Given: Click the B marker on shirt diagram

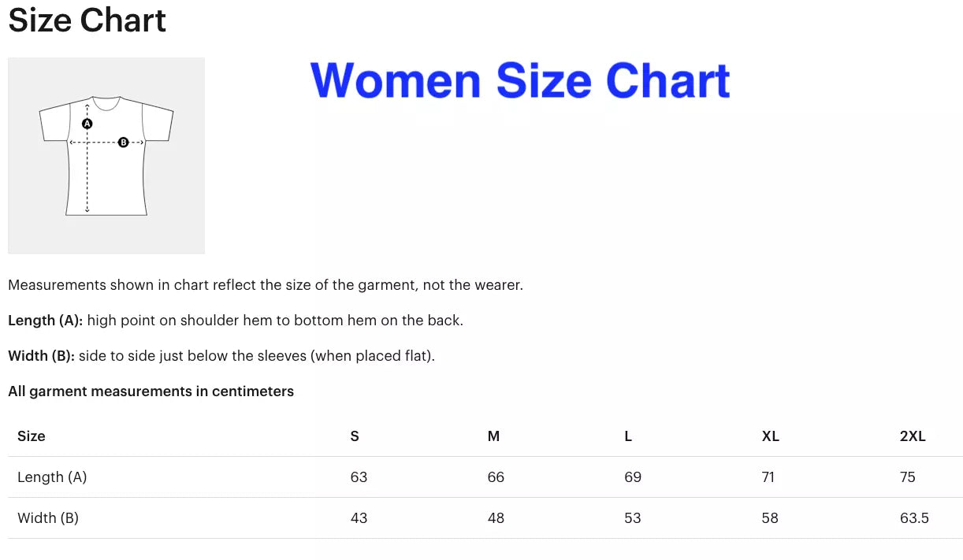Looking at the screenshot, I should 123,143.
